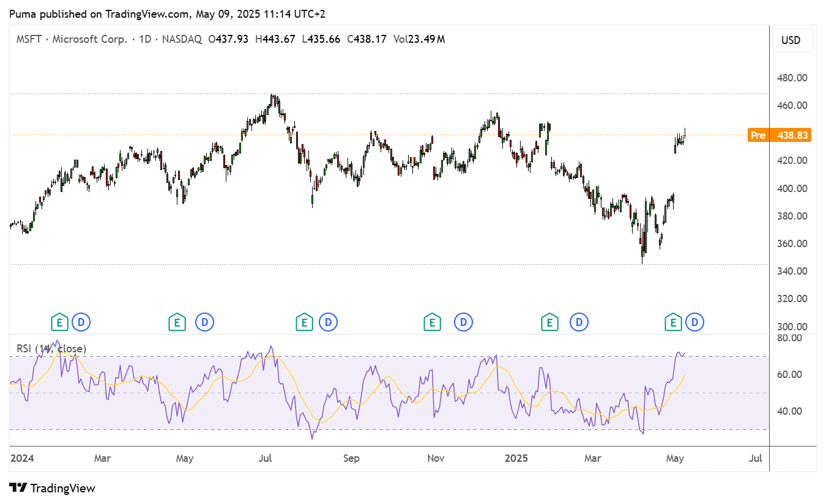
Task: Open the earnings marker for late April 2024
Action: click(x=177, y=321)
